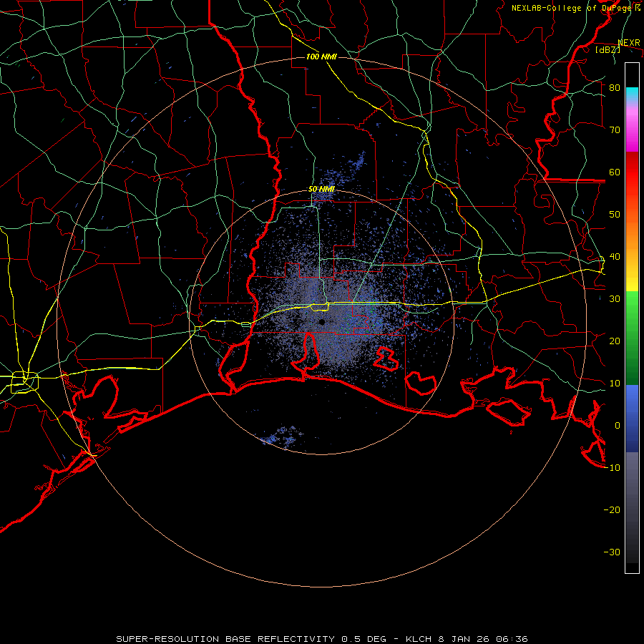
Task: Click the 80 dBZ scale value
Action: coord(615,88)
